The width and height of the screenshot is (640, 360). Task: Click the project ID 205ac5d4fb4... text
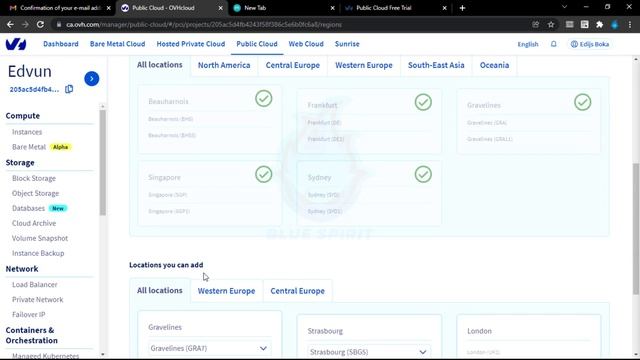click(x=34, y=89)
